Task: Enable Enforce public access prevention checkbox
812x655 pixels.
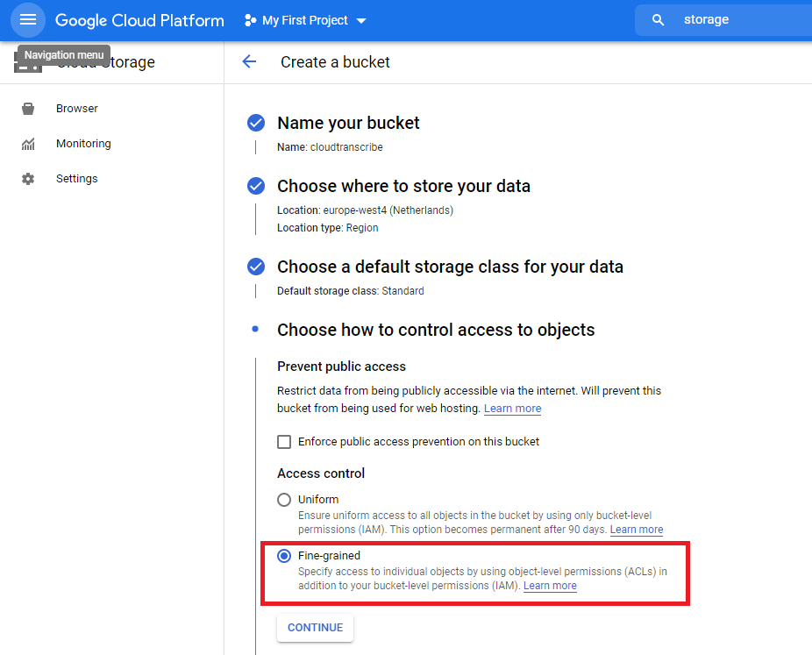Action: click(284, 442)
